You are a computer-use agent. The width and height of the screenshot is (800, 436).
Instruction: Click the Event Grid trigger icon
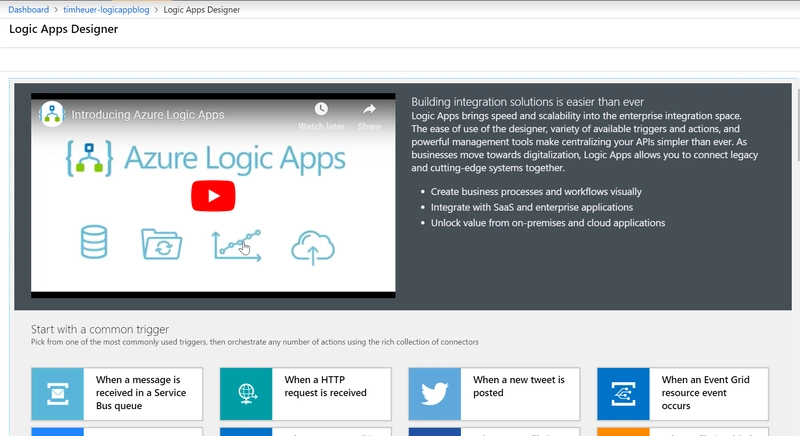623,393
